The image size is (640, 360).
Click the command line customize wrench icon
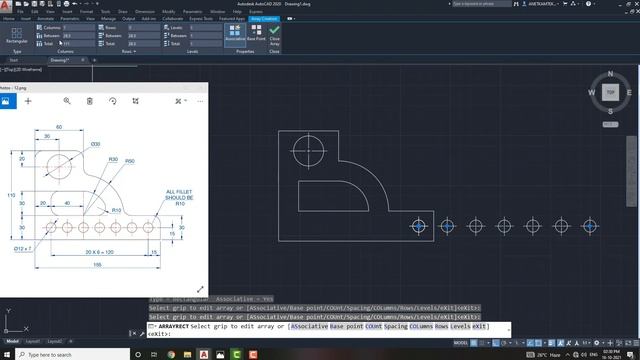coord(142,333)
